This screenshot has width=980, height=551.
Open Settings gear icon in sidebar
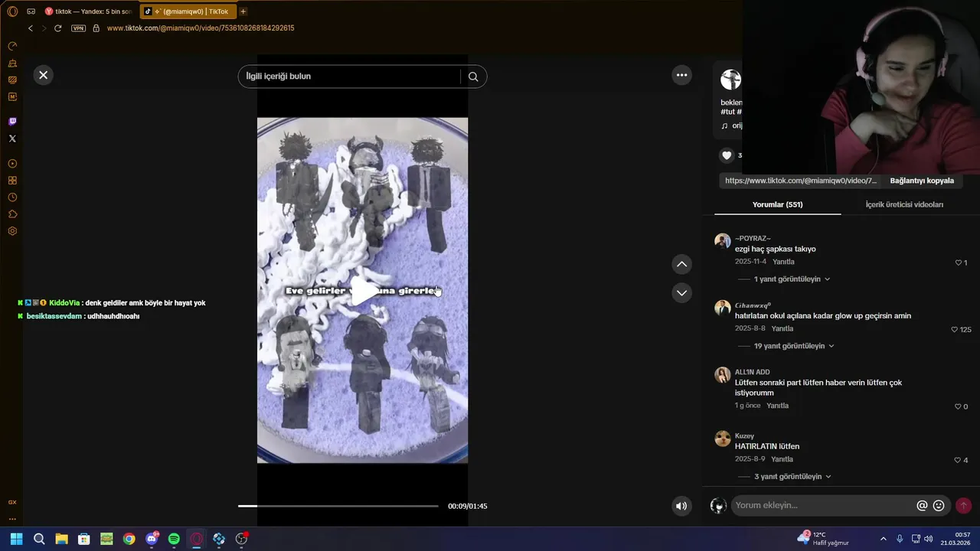(x=12, y=231)
